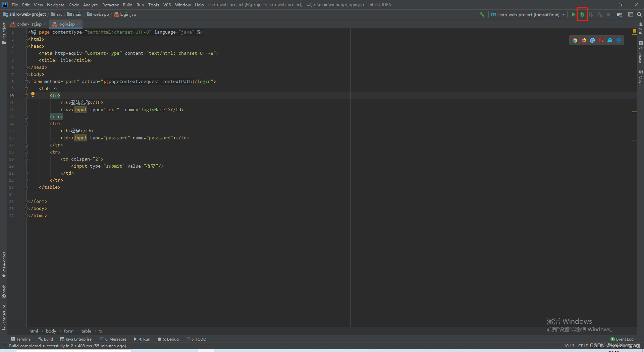This screenshot has width=644, height=352.
Task: Collapse the head tag fold on line 3
Action: (26, 46)
